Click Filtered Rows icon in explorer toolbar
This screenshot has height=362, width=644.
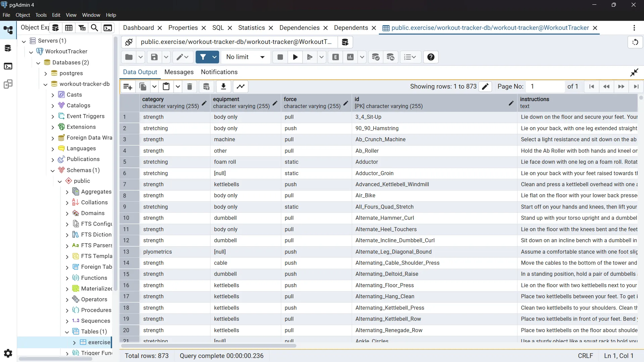(x=82, y=28)
